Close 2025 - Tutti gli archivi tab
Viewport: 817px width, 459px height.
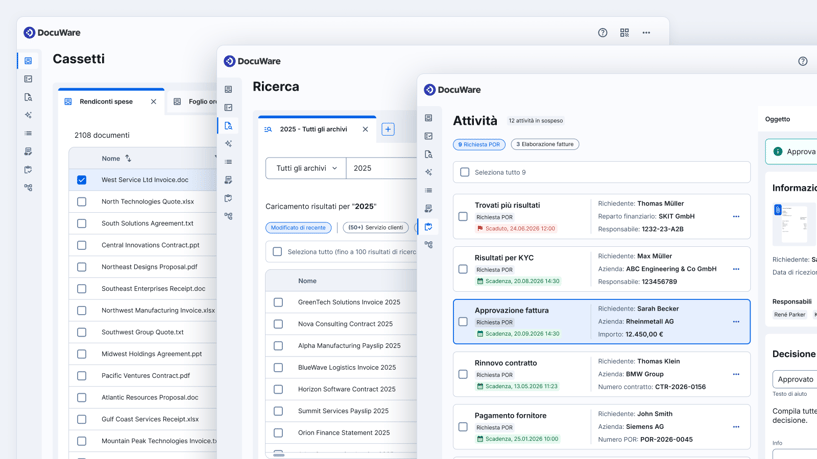pos(365,129)
